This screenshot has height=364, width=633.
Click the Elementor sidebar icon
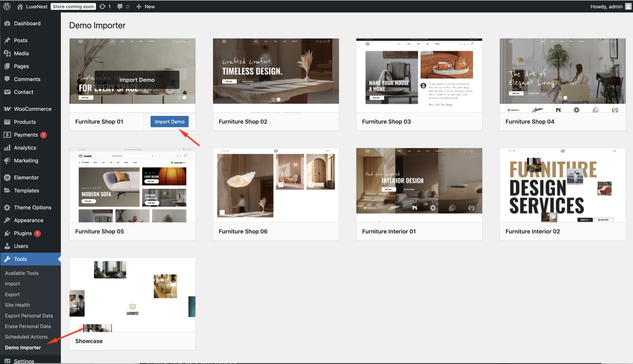tap(7, 178)
